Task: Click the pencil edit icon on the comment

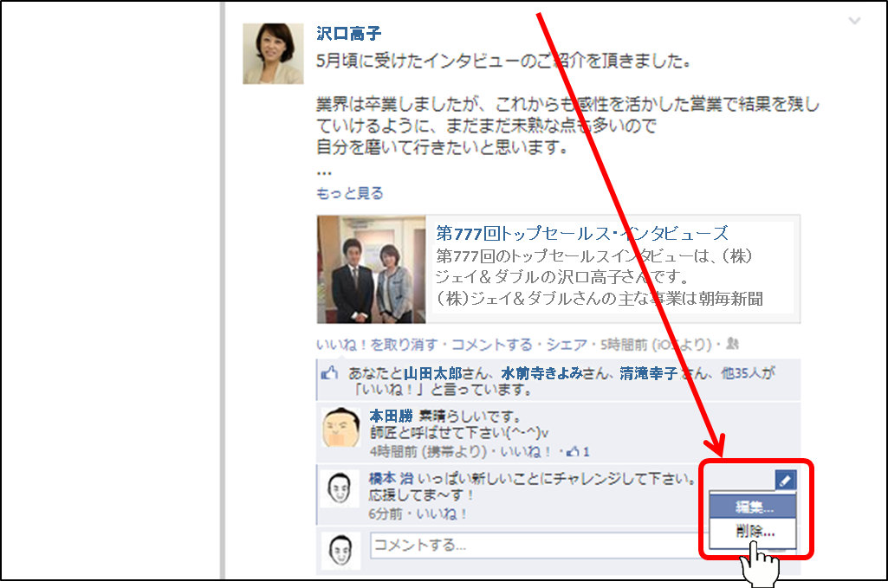Action: pos(787,481)
